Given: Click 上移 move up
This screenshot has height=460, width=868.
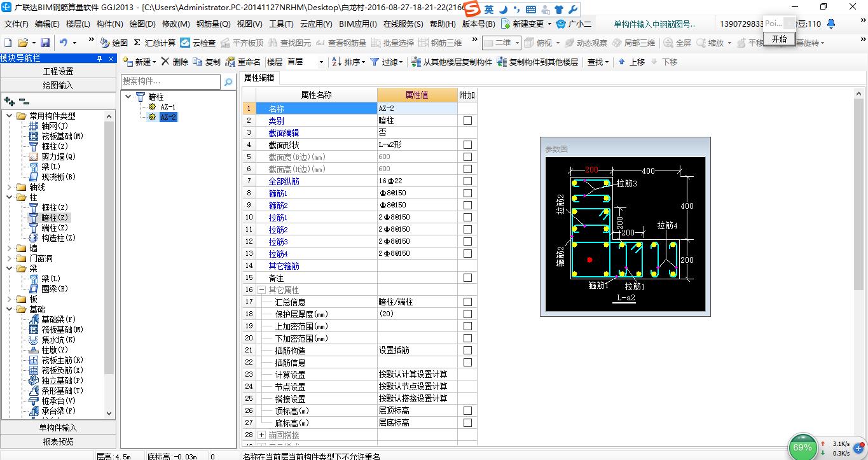Looking at the screenshot, I should point(630,62).
